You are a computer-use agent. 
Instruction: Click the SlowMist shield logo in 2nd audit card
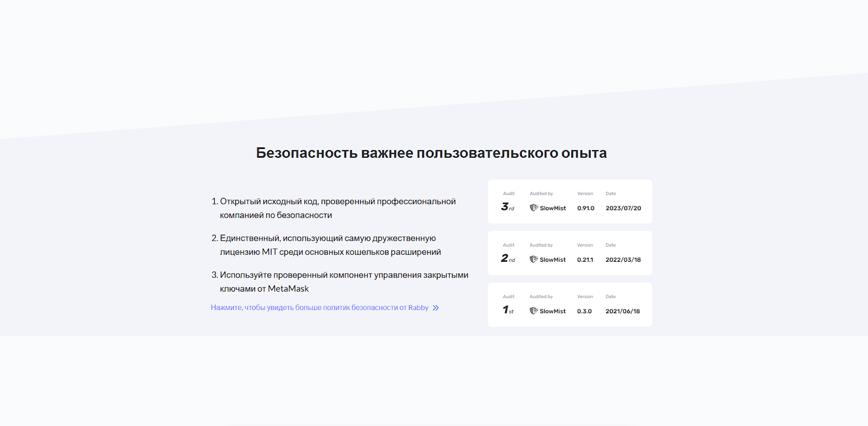click(534, 259)
